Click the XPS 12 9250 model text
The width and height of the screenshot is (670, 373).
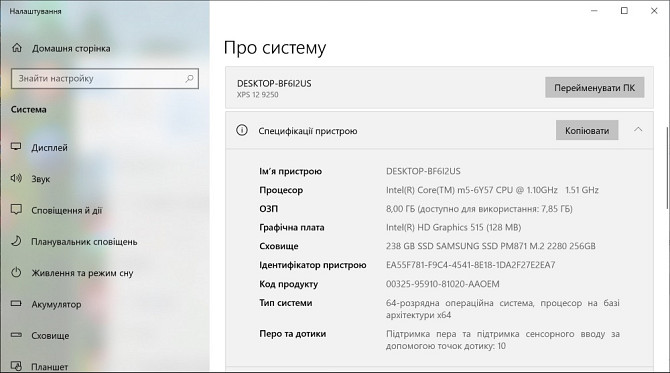click(258, 95)
